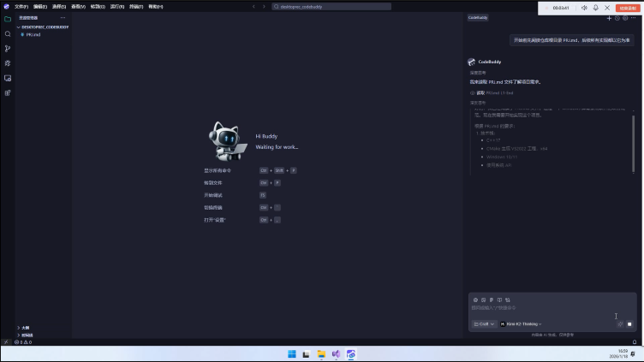Viewport: 644px width, 362px height.
Task: Click remote connection icon in status bar
Action: pyautogui.click(x=6, y=342)
